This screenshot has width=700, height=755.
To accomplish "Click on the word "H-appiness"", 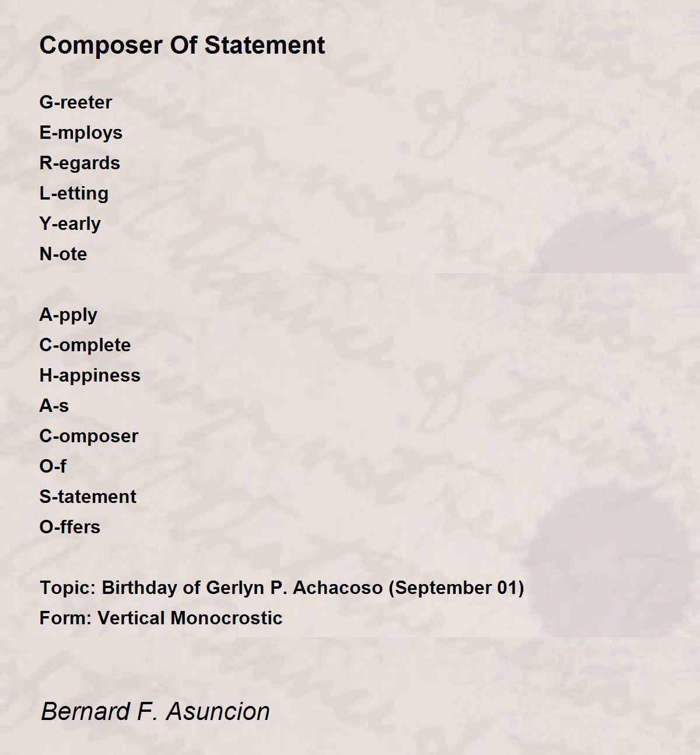I will tap(90, 376).
